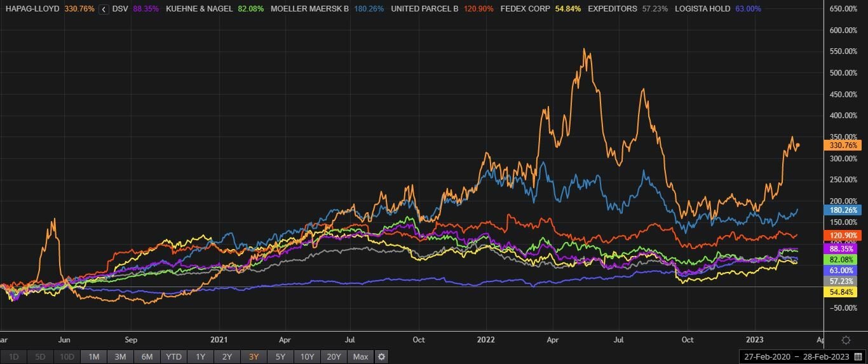Image resolution: width=868 pixels, height=364 pixels.
Task: Switch chart to 10Y range
Action: click(307, 357)
